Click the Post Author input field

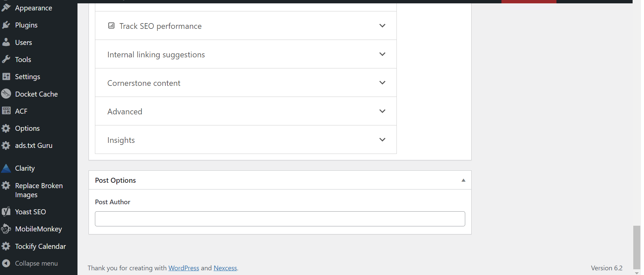(x=280, y=219)
